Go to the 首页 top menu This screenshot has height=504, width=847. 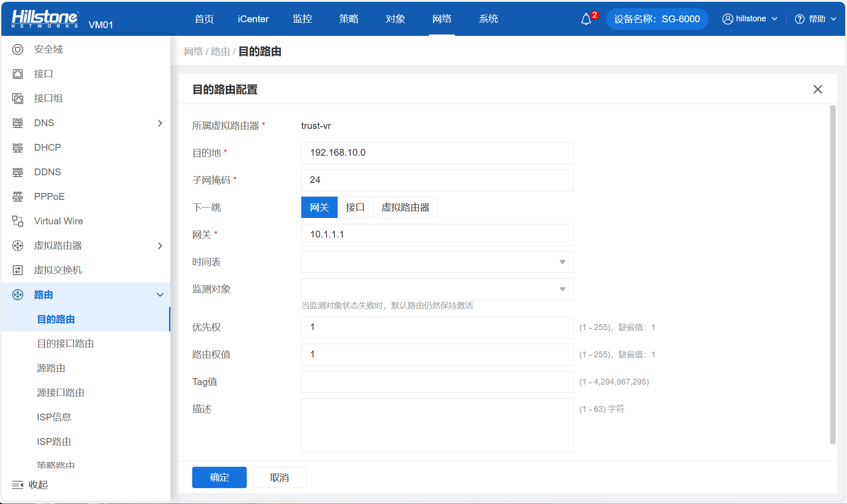204,19
